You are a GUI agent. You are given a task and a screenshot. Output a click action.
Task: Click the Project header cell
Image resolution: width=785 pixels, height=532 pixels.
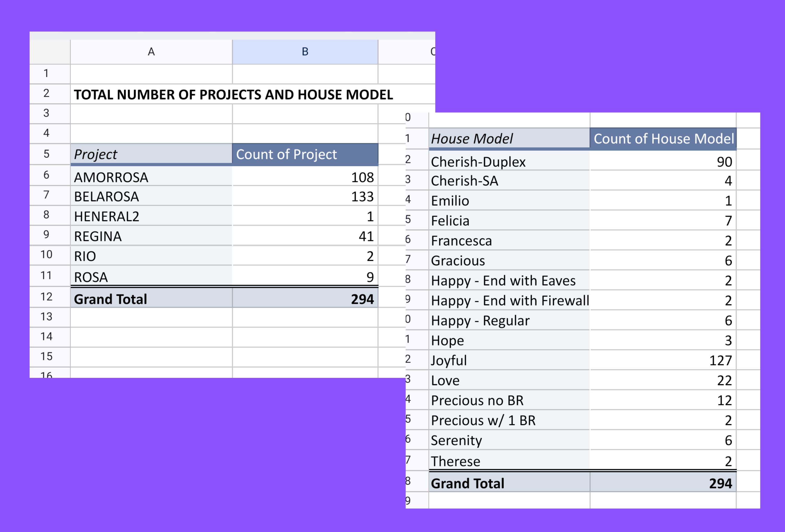point(151,154)
